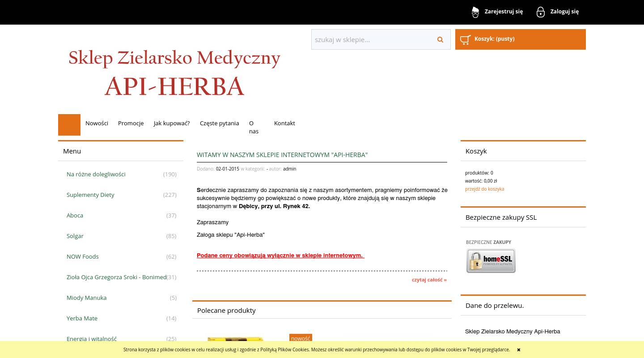Click the register user icon

[475, 12]
